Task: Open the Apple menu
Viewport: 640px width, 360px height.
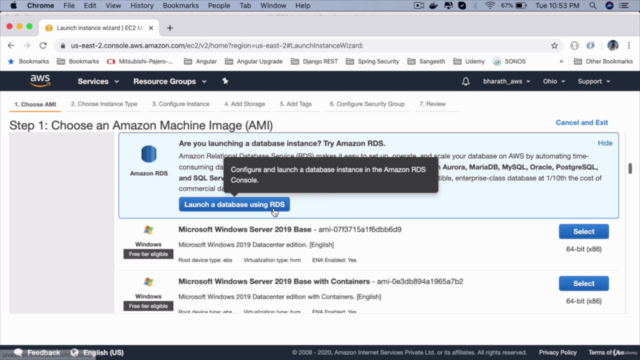Action: (13, 6)
